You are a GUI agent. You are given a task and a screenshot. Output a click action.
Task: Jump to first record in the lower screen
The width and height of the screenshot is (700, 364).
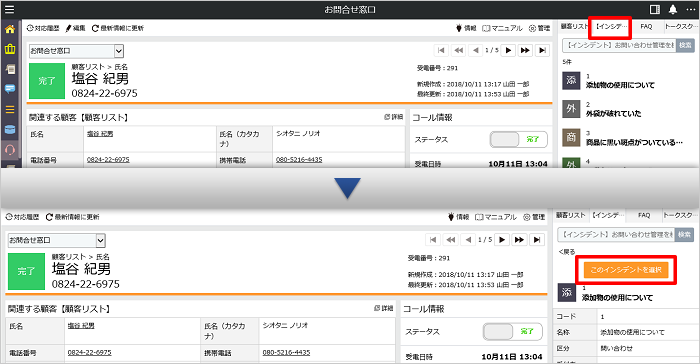pos(433,240)
